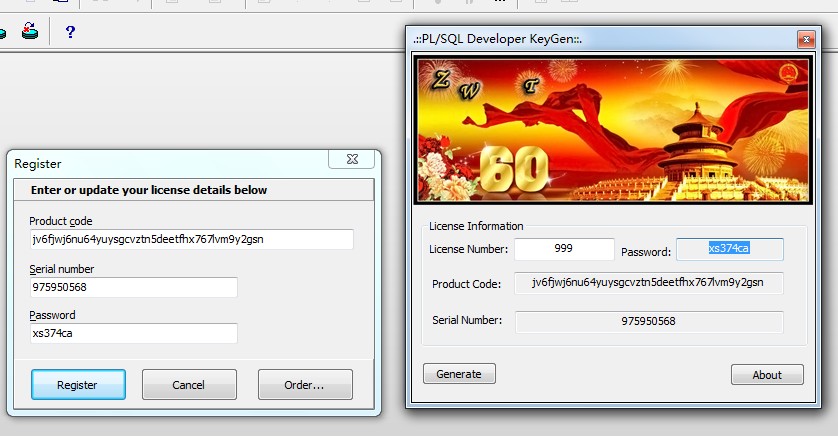This screenshot has width=838, height=436.
Task: Close the Register dialog with its X button
Action: pos(352,159)
